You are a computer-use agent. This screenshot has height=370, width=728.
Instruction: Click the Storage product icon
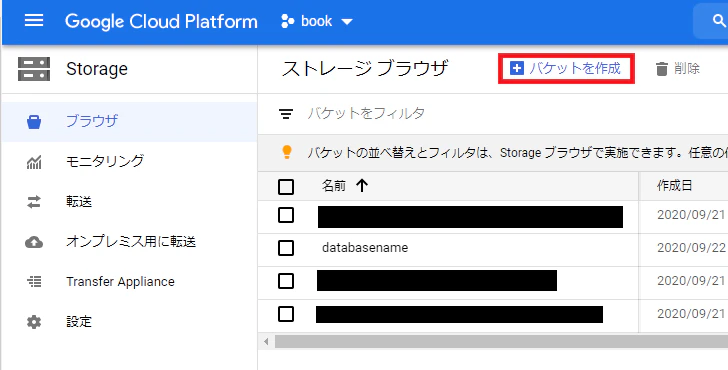click(x=34, y=69)
